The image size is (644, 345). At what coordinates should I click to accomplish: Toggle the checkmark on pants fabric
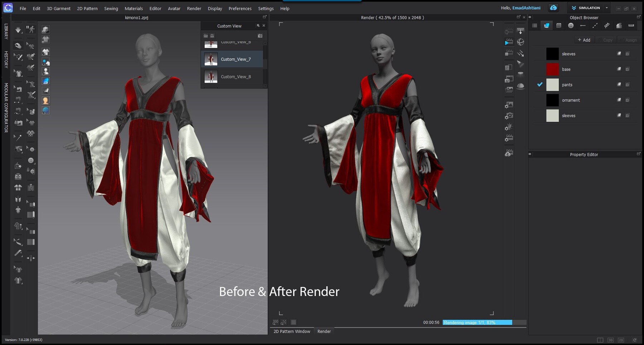[540, 84]
